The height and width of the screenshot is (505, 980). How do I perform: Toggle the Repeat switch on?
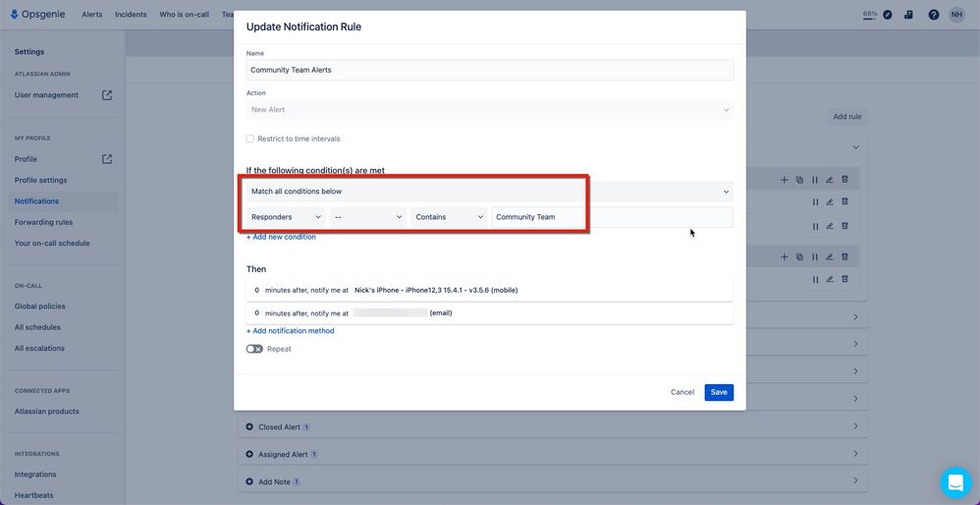point(254,350)
